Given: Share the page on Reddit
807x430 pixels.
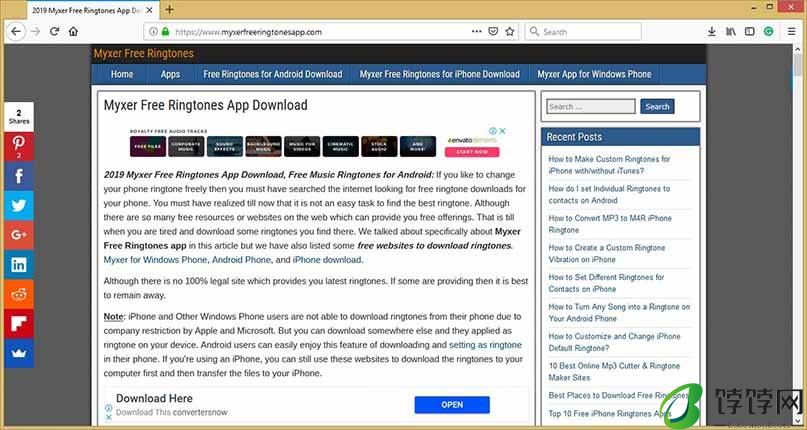Looking at the screenshot, I should click(19, 295).
